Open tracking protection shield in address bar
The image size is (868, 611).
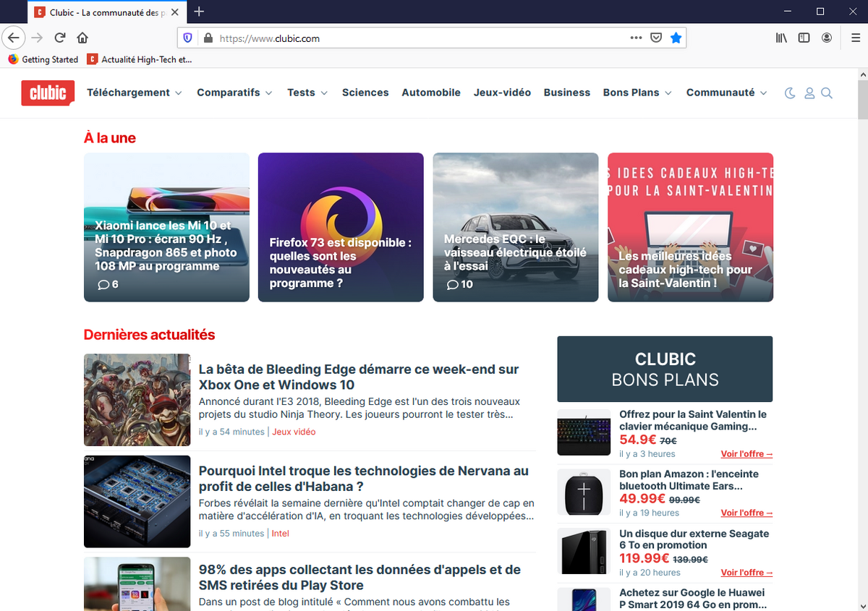tap(187, 38)
